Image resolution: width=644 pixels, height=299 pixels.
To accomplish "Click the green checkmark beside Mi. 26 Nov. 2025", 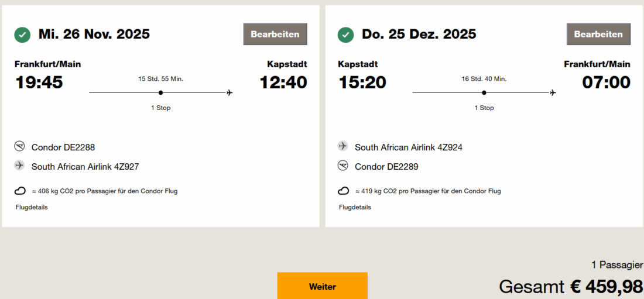I will tap(22, 35).
